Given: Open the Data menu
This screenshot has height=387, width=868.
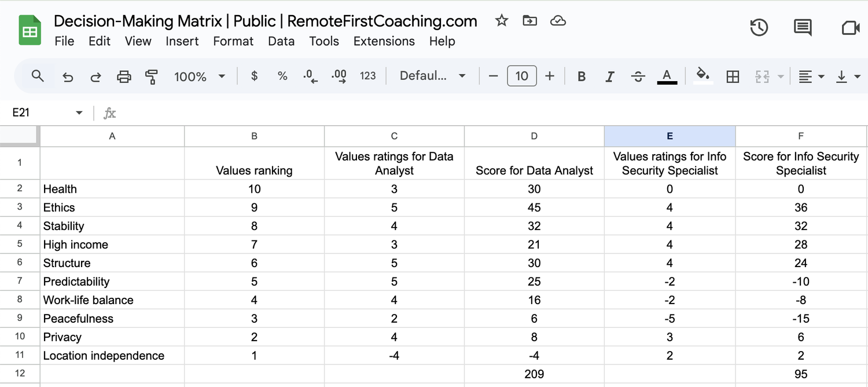Looking at the screenshot, I should click(x=281, y=41).
